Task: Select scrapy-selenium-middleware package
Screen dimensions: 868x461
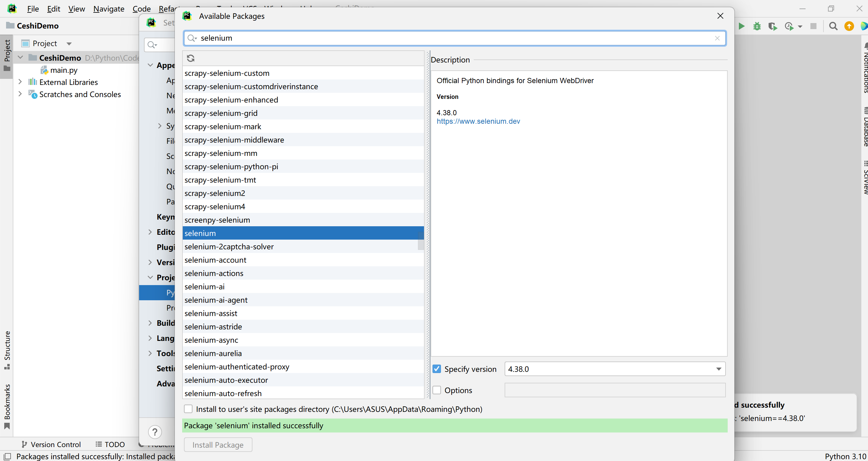Action: point(303,140)
